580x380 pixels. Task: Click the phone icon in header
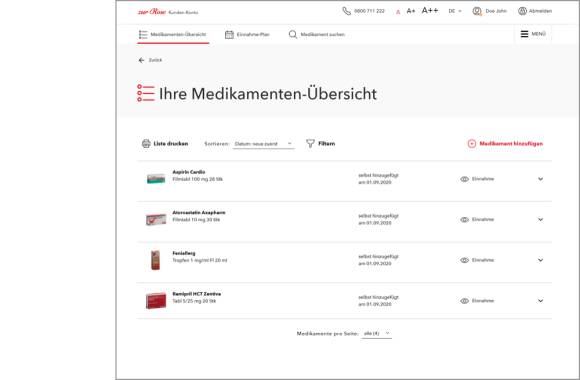click(346, 11)
